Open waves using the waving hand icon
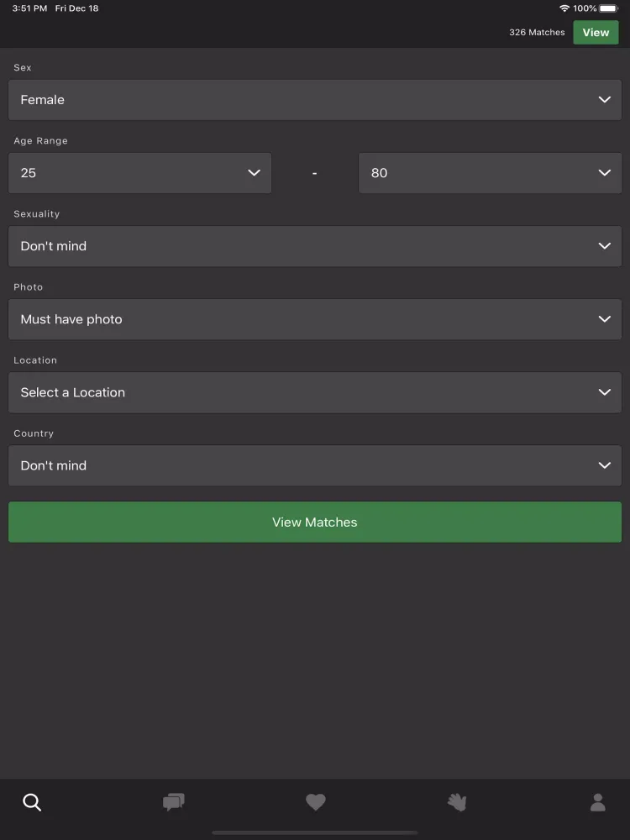 pyautogui.click(x=456, y=802)
